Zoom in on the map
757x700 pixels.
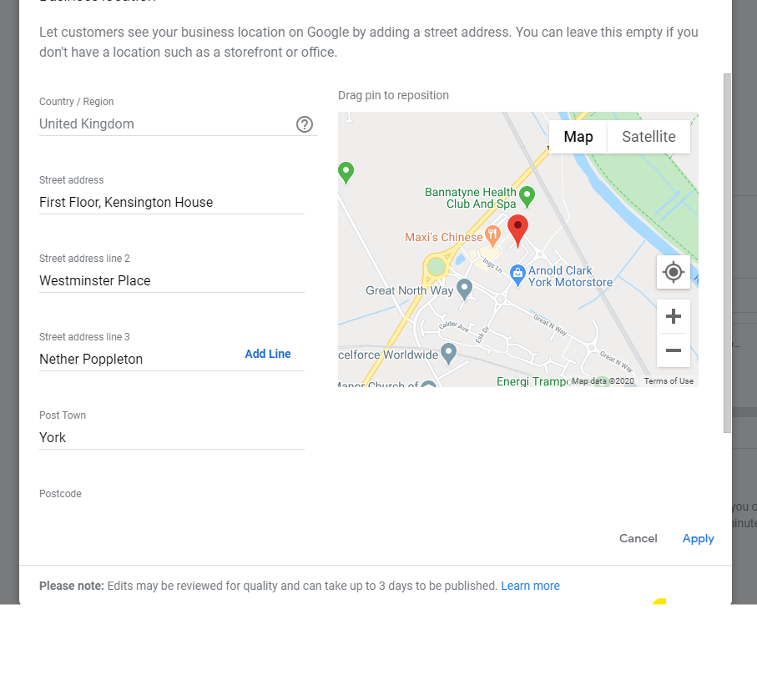(673, 316)
